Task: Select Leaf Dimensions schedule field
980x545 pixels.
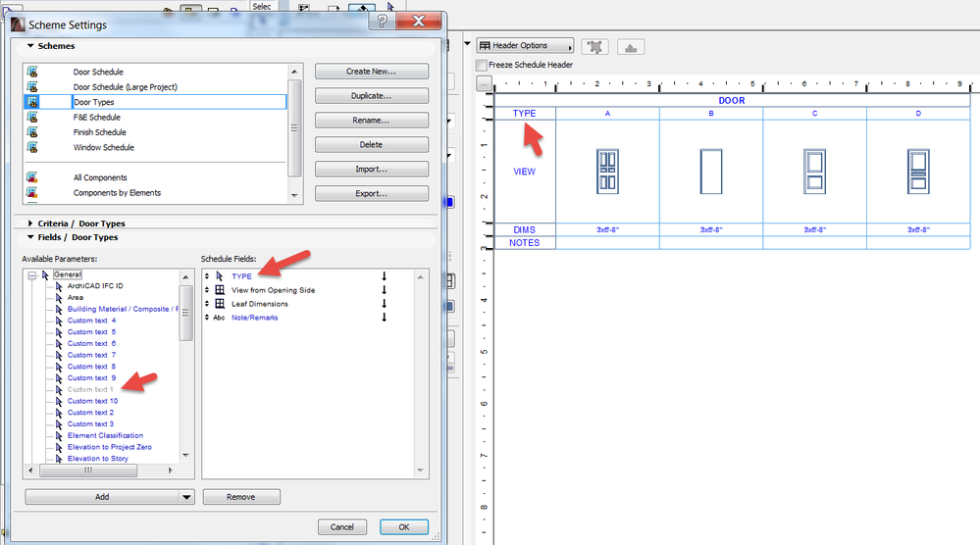Action: tap(259, 304)
